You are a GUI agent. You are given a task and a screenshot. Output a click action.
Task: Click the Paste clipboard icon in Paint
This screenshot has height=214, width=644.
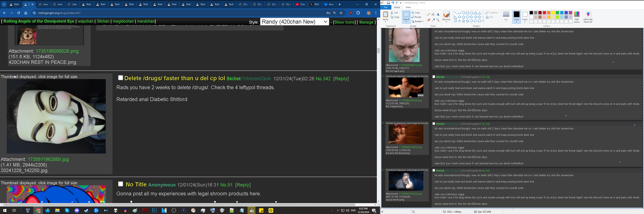pyautogui.click(x=386, y=14)
